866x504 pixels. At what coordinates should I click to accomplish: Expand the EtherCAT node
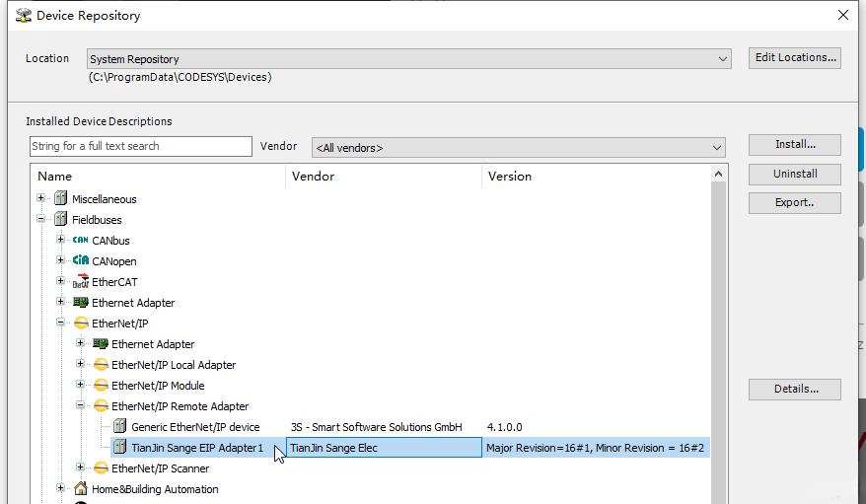pos(61,280)
